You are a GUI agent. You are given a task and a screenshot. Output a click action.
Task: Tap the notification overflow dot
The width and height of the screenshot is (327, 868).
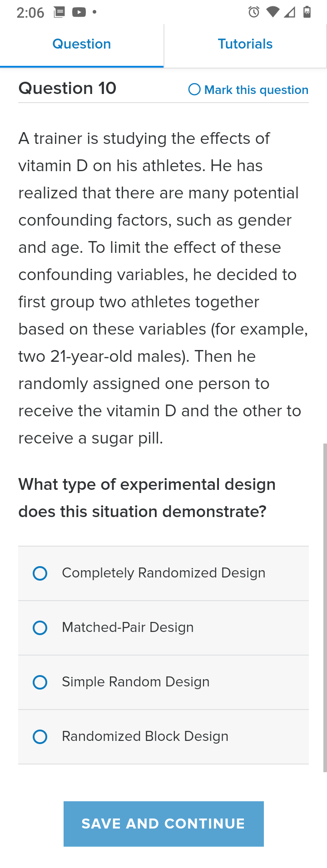click(x=94, y=12)
